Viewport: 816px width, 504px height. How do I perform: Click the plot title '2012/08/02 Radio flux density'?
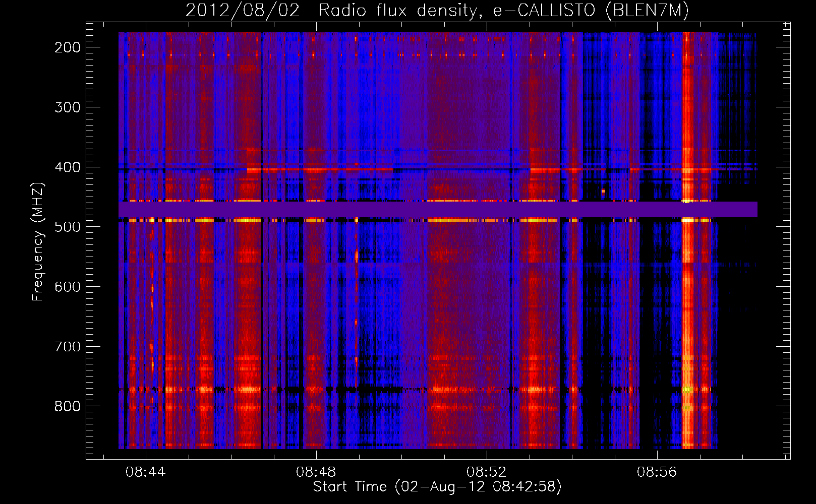437,10
